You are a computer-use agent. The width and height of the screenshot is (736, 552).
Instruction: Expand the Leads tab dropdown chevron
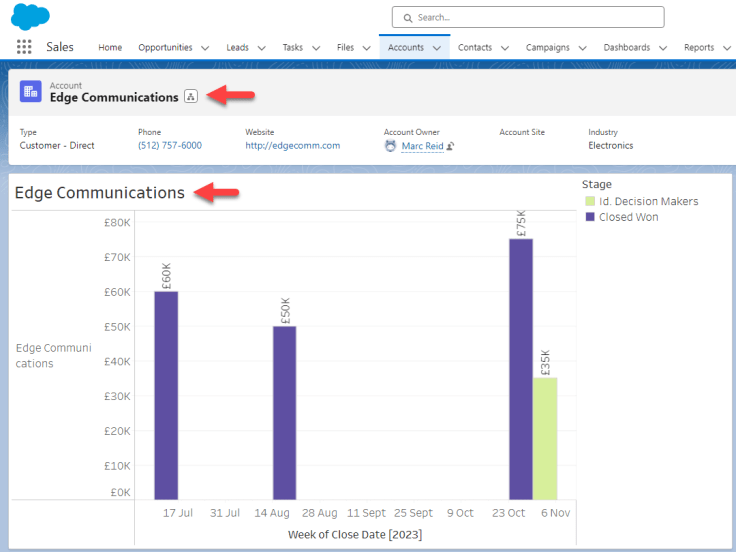click(x=261, y=48)
